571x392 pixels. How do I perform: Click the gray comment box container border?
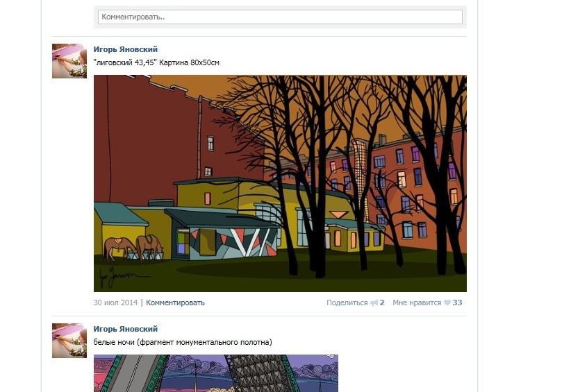click(x=280, y=26)
